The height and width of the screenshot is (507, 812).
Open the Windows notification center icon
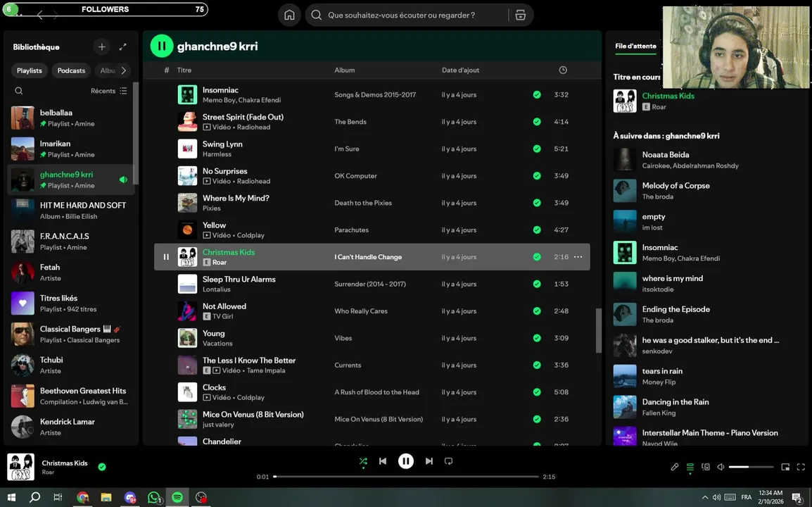coord(797,498)
